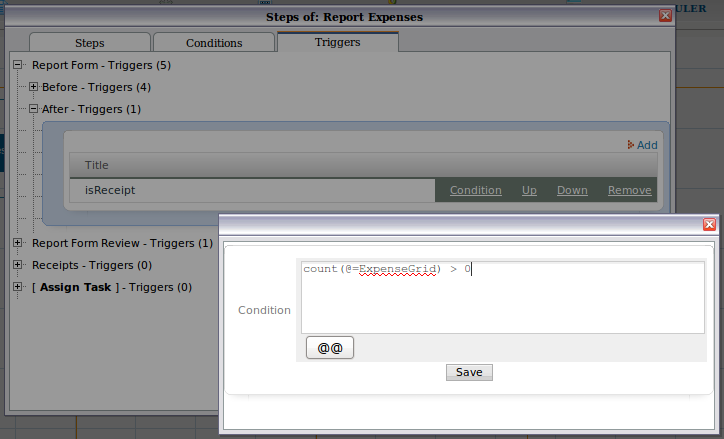Close the Condition editor popup
This screenshot has height=439, width=724.
pyautogui.click(x=709, y=225)
